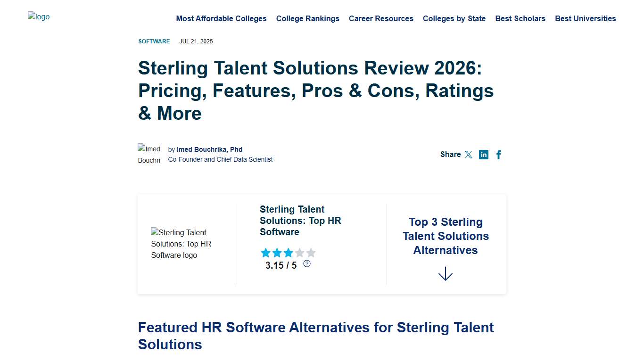Select the fifth rating star
The image size is (644, 362).
(x=311, y=253)
